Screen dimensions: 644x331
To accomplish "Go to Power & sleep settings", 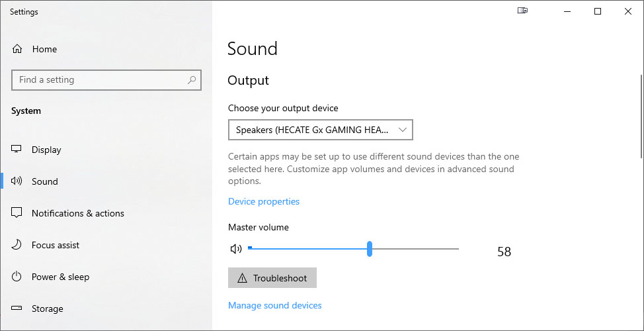I will (60, 277).
